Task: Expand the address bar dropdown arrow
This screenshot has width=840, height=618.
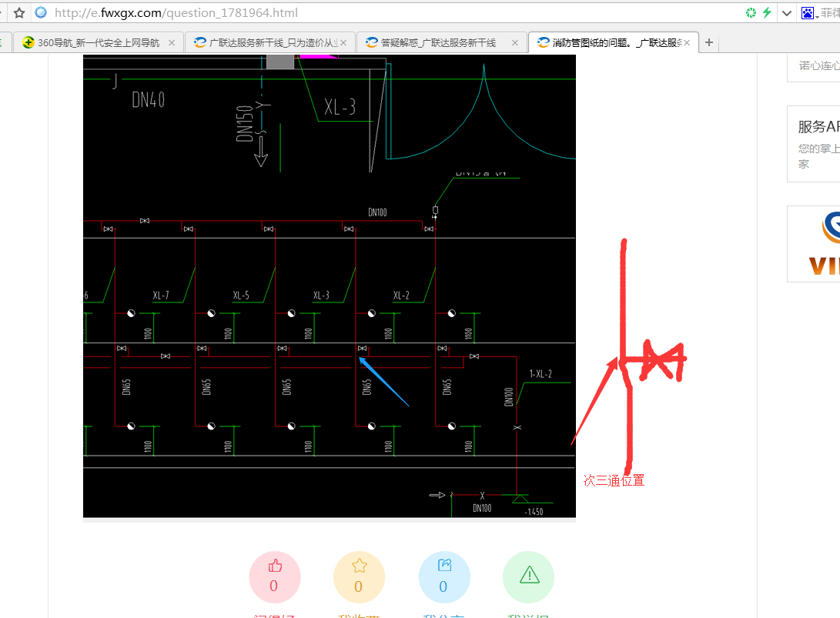Action: [786, 13]
